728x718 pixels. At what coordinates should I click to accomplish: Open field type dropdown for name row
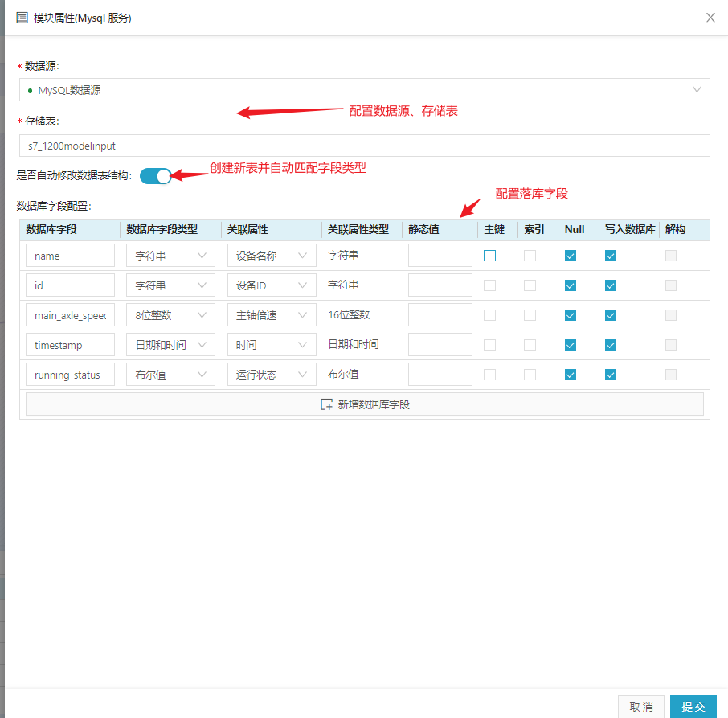click(x=170, y=256)
